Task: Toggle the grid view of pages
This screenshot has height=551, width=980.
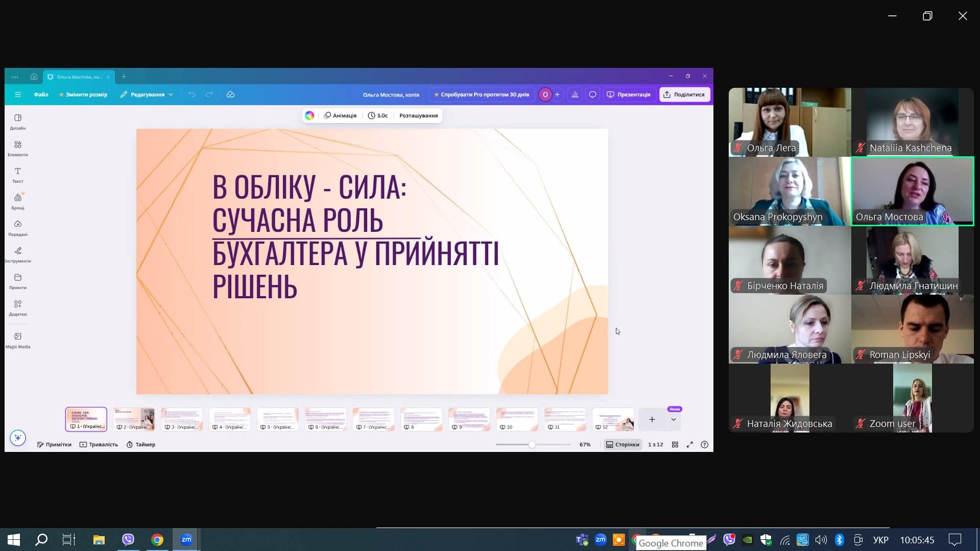Action: click(x=675, y=445)
